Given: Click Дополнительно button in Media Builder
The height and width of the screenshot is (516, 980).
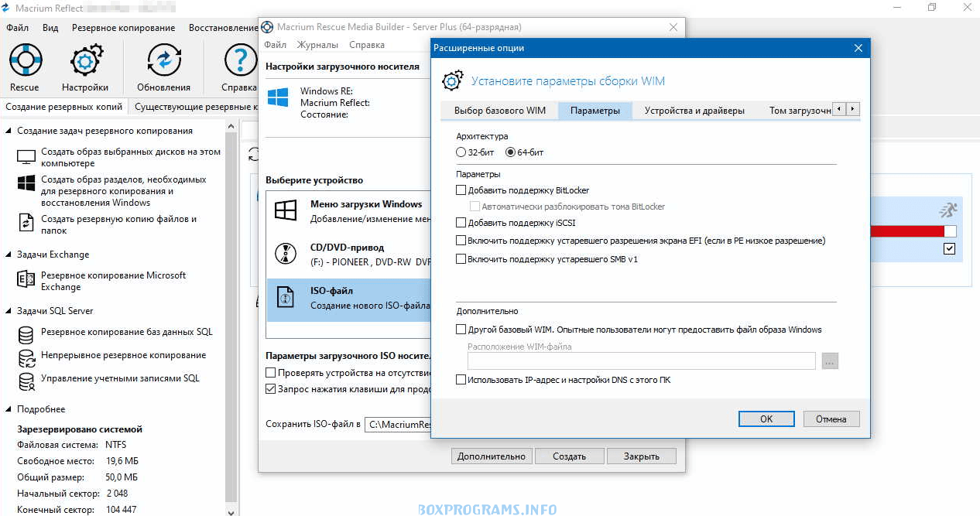Looking at the screenshot, I should point(492,456).
